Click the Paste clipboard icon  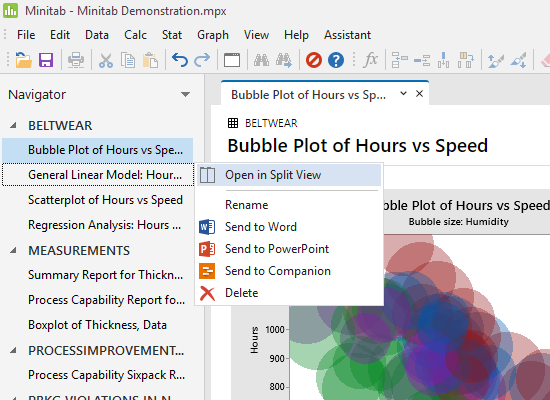click(x=150, y=60)
